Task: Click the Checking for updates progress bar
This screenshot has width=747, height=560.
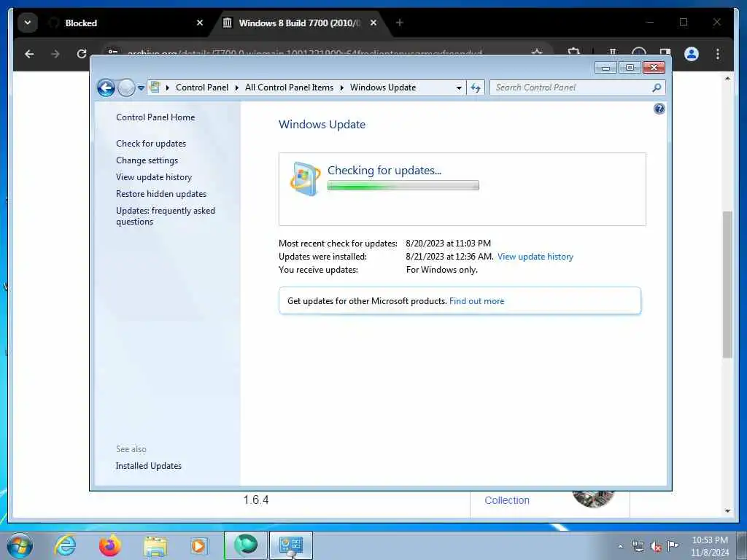Action: pos(403,185)
